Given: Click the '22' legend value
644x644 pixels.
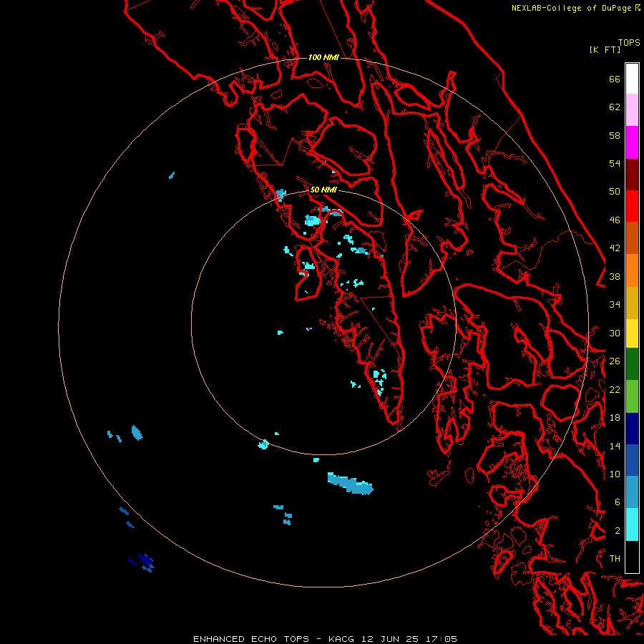Looking at the screenshot, I should (x=615, y=389).
